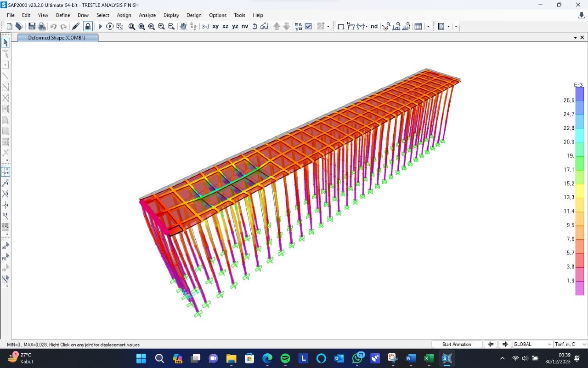Image resolution: width=588 pixels, height=368 pixels.
Task: Toggle the Lock/Unlock Model padlock
Action: click(x=87, y=26)
